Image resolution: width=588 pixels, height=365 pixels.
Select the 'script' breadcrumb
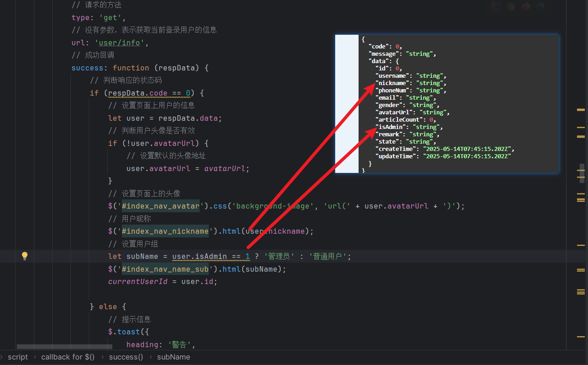[x=18, y=357]
